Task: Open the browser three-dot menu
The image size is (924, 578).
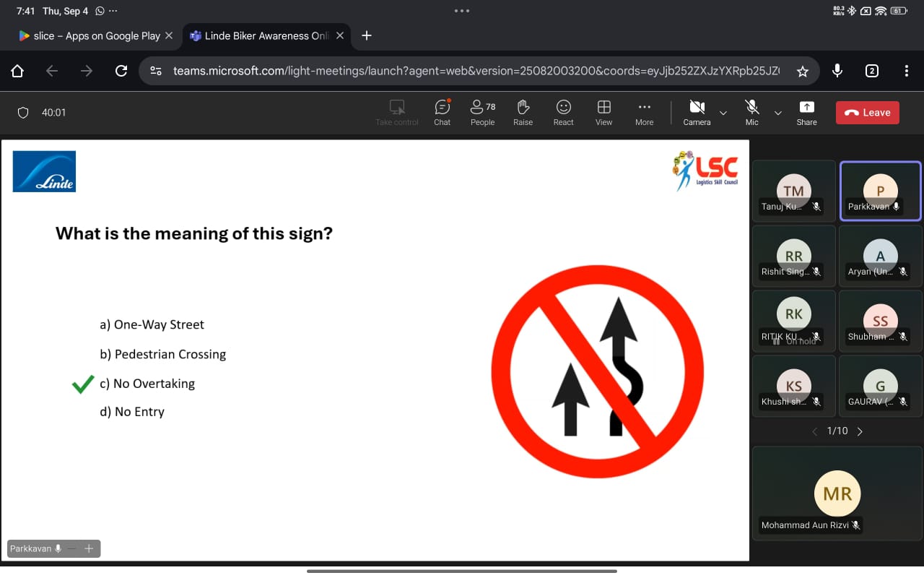Action: pos(906,70)
